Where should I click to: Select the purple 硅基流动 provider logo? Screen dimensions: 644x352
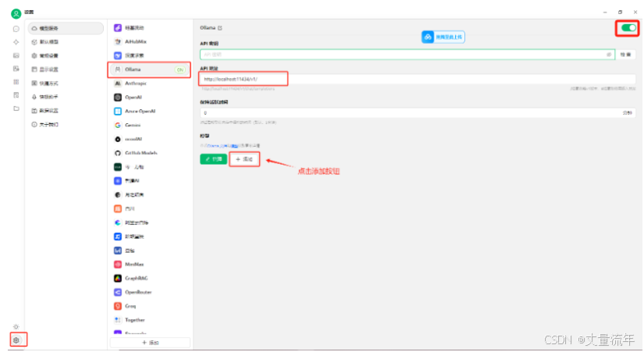tap(118, 27)
